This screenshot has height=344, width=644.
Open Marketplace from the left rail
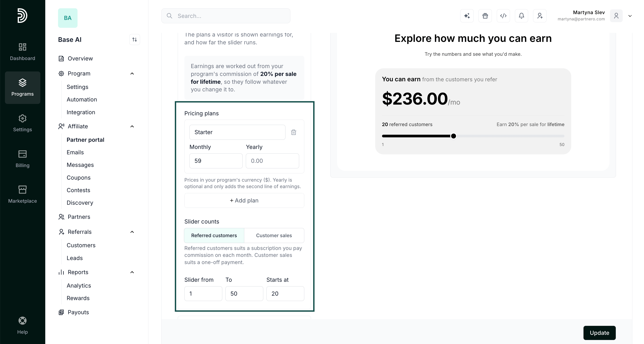[x=22, y=194]
